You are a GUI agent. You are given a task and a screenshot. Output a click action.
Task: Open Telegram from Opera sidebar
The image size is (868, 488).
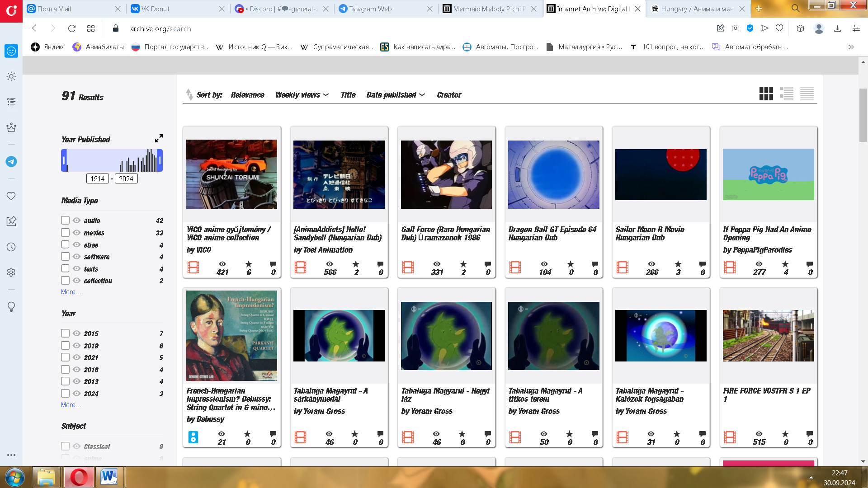point(11,162)
